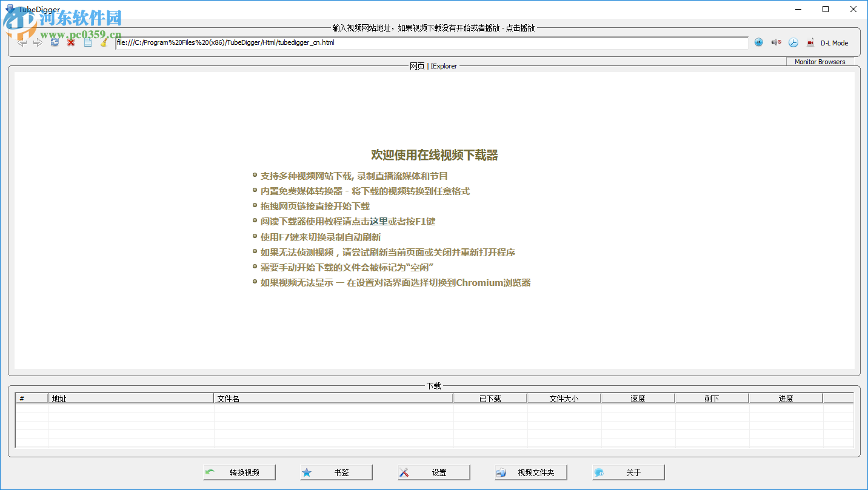Switch to the IExplorer view
The image size is (868, 490).
pyautogui.click(x=444, y=66)
